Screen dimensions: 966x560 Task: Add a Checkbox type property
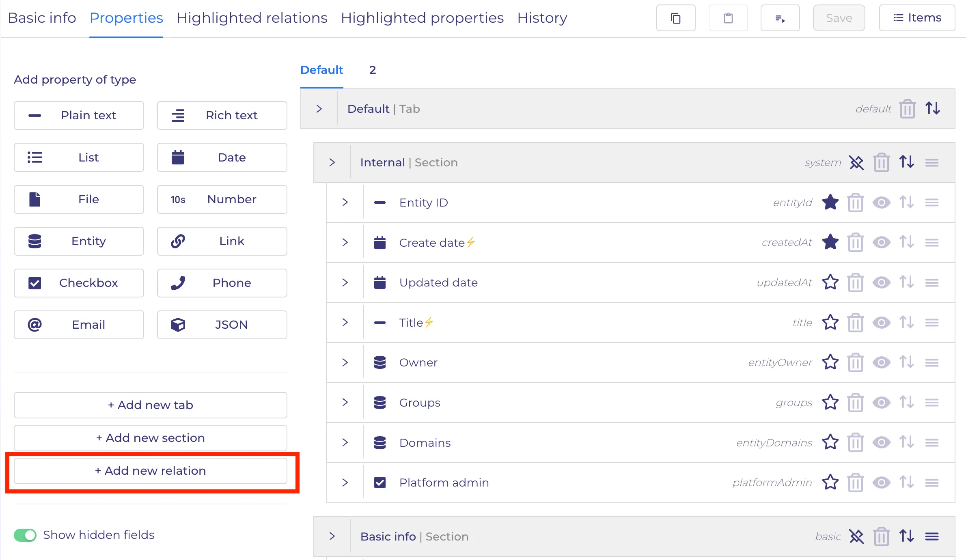[79, 283]
